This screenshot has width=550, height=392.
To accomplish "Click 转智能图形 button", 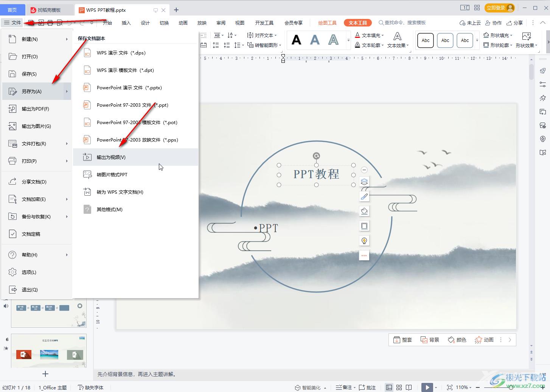I will pyautogui.click(x=264, y=45).
